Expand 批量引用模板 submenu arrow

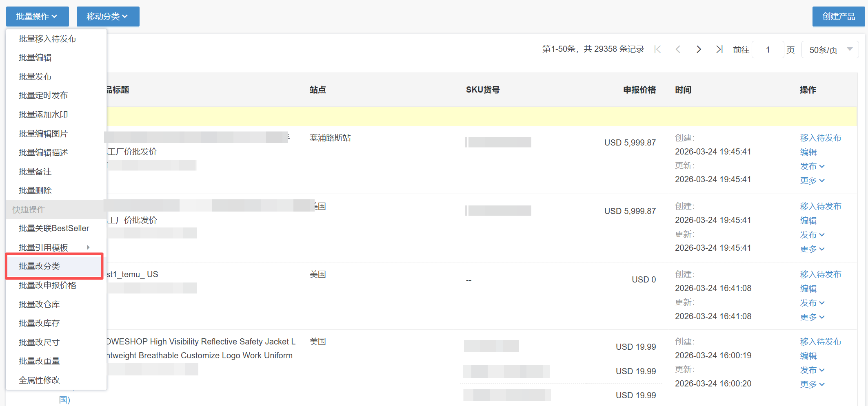coord(88,247)
